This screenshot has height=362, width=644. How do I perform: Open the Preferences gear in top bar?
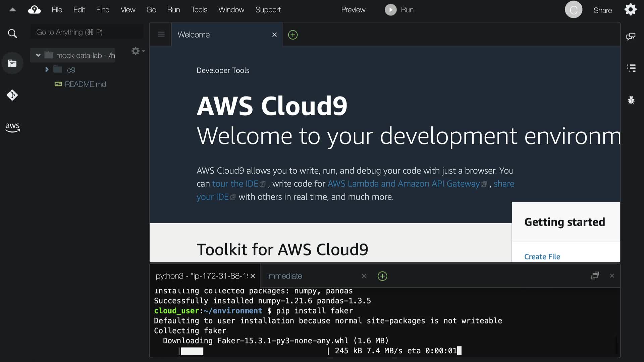[630, 10]
